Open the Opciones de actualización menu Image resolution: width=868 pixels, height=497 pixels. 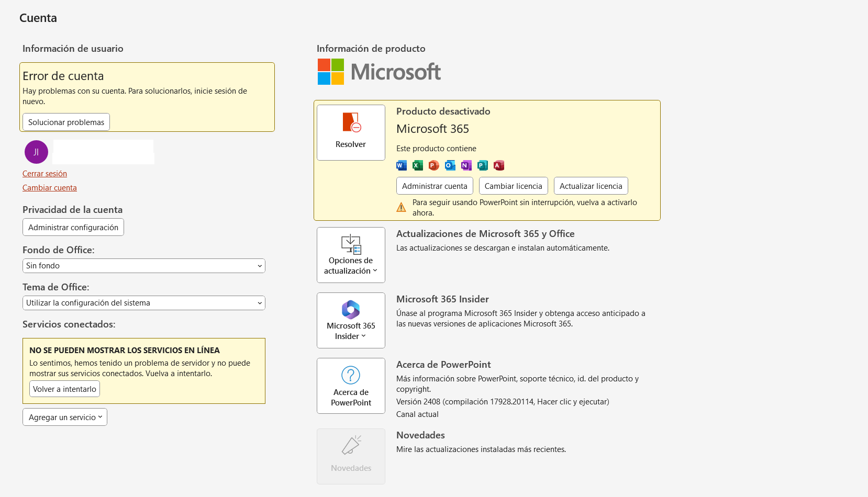click(x=351, y=255)
